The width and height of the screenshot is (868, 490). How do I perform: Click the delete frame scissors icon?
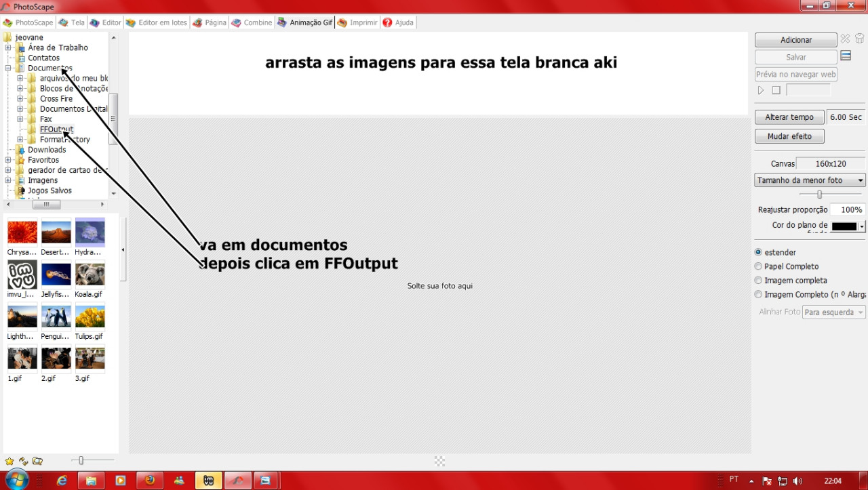coord(845,39)
